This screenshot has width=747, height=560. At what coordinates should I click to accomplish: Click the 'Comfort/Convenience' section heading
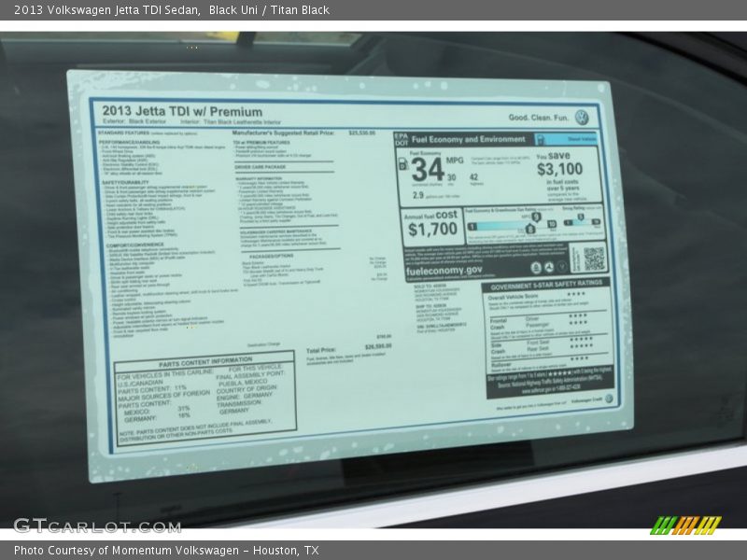(134, 245)
